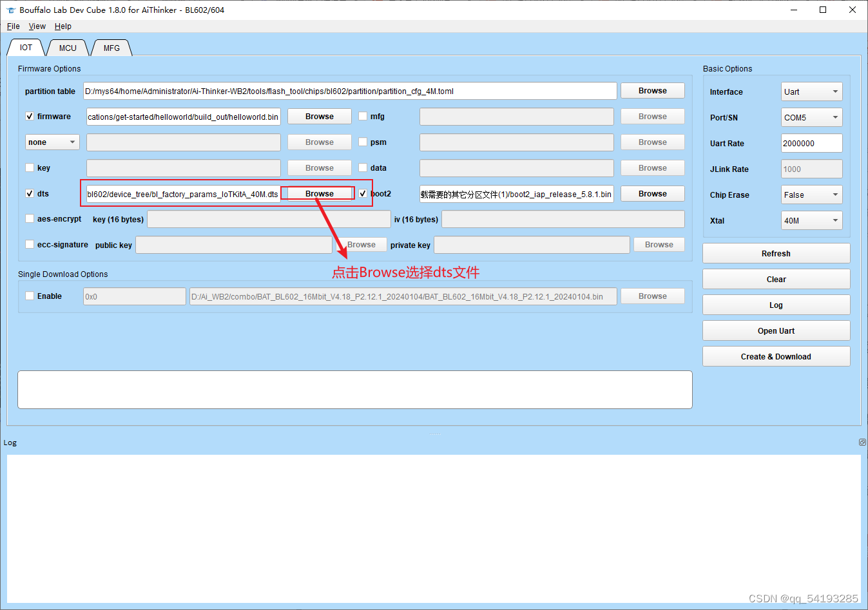The height and width of the screenshot is (610, 868).
Task: Click the 0x0 address field
Action: (135, 296)
